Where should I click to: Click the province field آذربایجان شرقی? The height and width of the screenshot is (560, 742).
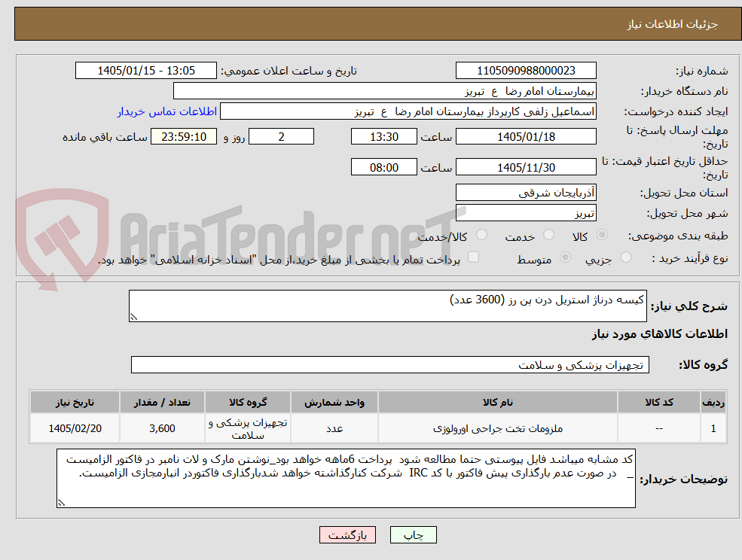click(x=526, y=193)
